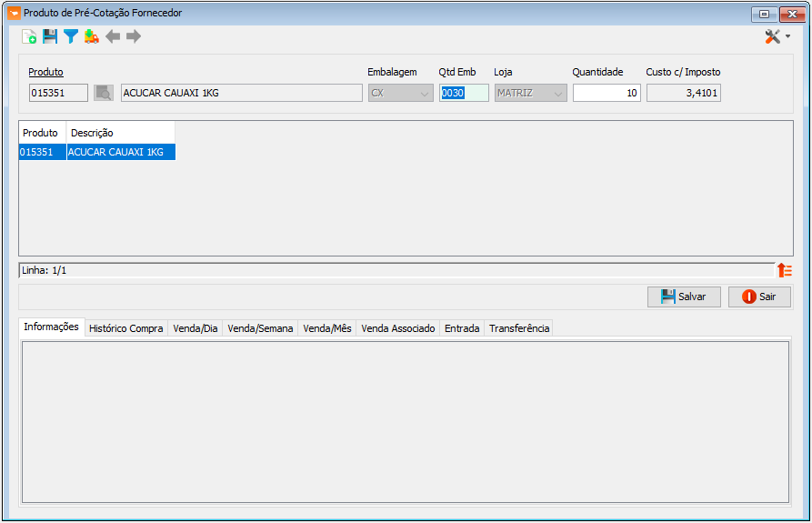Click the window restore button

(764, 14)
